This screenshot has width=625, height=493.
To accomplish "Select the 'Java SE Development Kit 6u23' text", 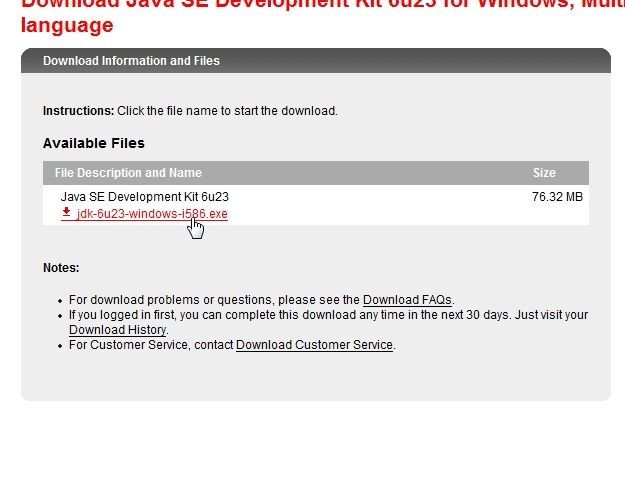I will (145, 197).
